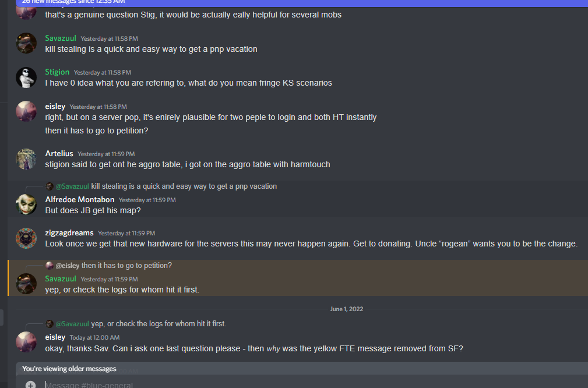588x388 pixels.
Task: Jump to the replied 'kill stealing is a quick' preview
Action: [x=184, y=186]
